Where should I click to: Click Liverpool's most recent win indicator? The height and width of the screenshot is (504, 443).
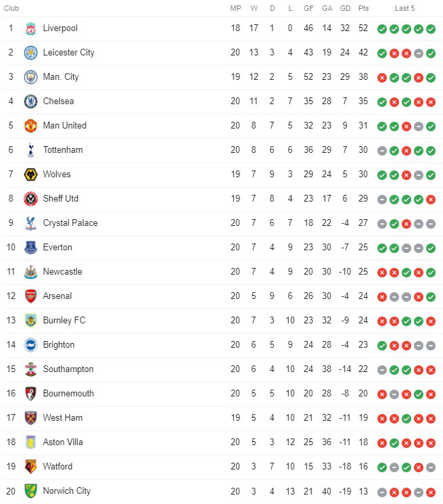[x=431, y=29]
